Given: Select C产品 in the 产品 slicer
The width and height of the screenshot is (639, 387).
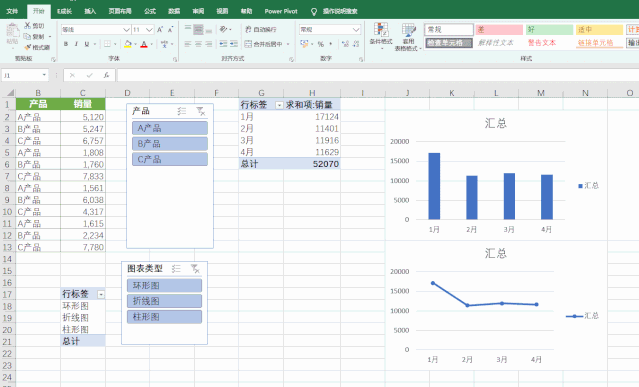Looking at the screenshot, I should click(170, 159).
